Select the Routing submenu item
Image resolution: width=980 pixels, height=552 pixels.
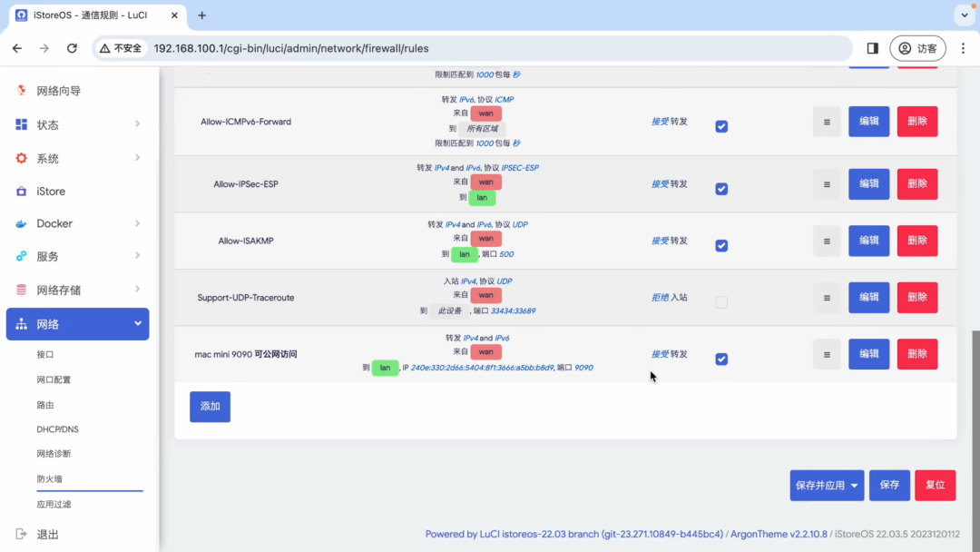[x=45, y=405]
